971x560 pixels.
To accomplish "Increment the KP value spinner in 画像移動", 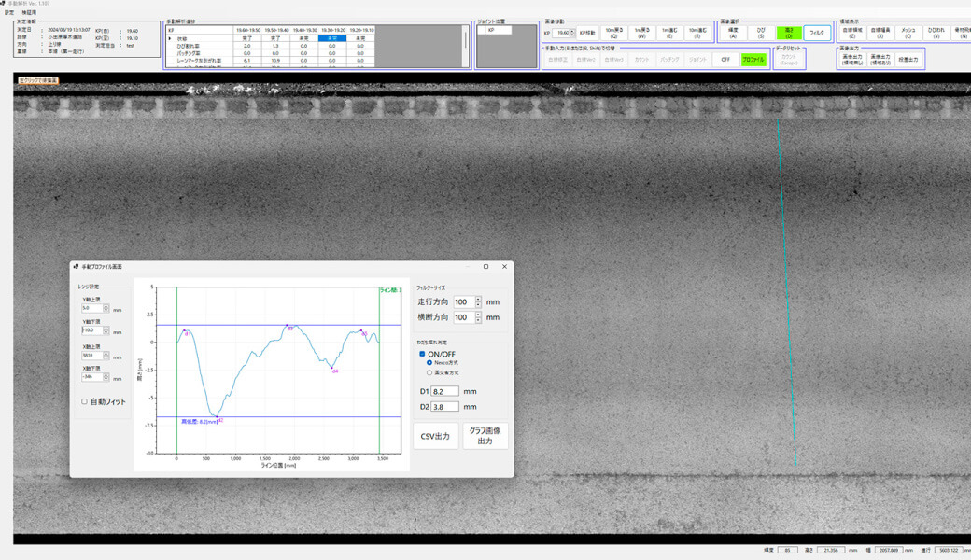I will click(572, 31).
